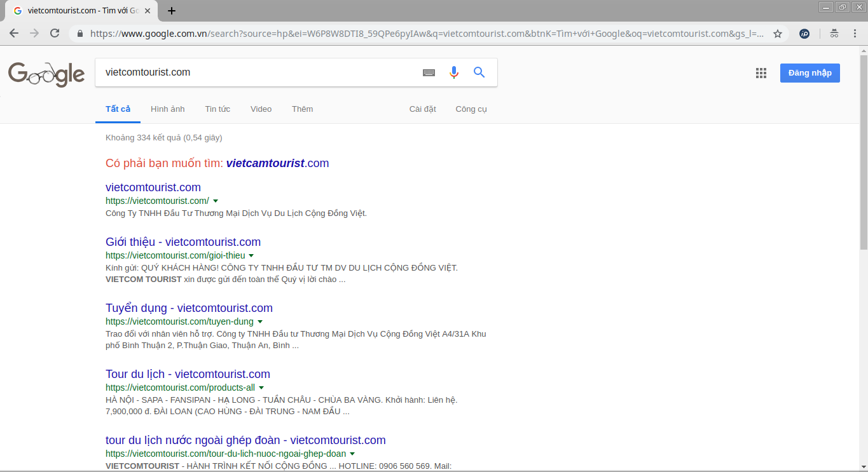Click Đăng nhập sign-in button
This screenshot has width=868, height=472.
810,73
